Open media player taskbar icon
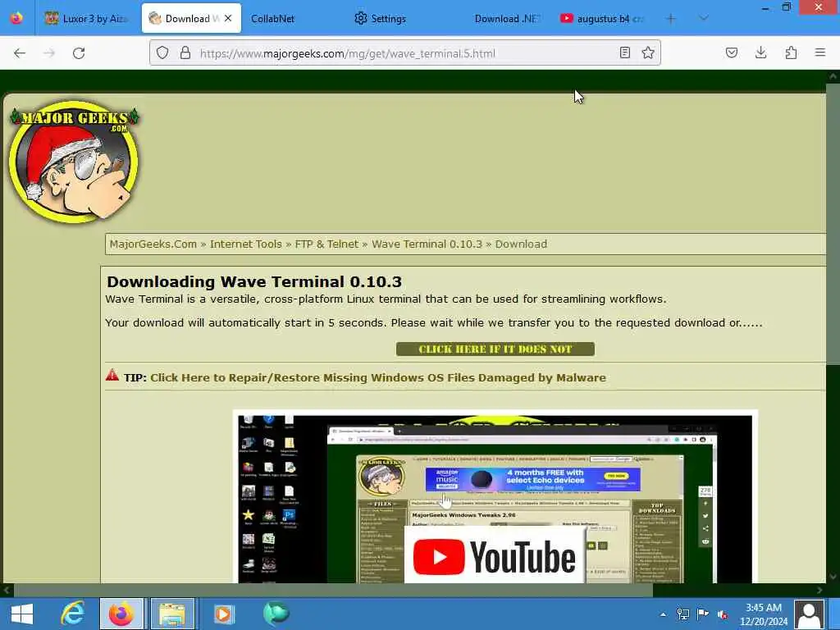The height and width of the screenshot is (630, 840). click(x=223, y=614)
